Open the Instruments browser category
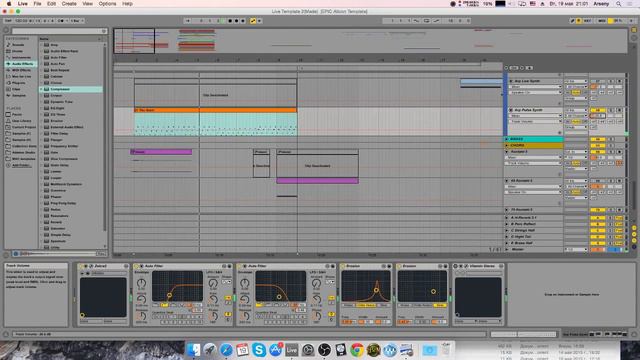The height and width of the screenshot is (360, 640). tap(21, 58)
